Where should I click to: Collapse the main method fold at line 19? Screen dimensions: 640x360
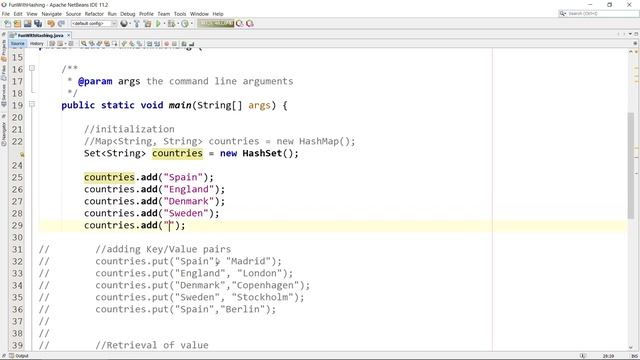click(x=32, y=104)
